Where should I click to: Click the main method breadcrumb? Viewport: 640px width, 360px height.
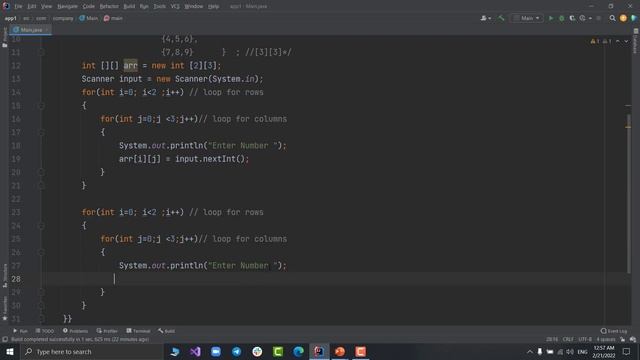113,18
